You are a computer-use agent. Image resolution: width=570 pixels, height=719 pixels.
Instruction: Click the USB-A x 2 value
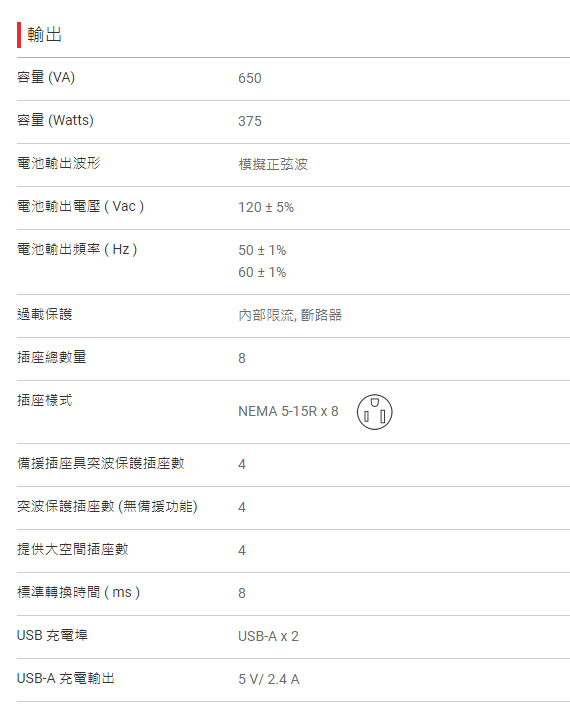pos(268,636)
